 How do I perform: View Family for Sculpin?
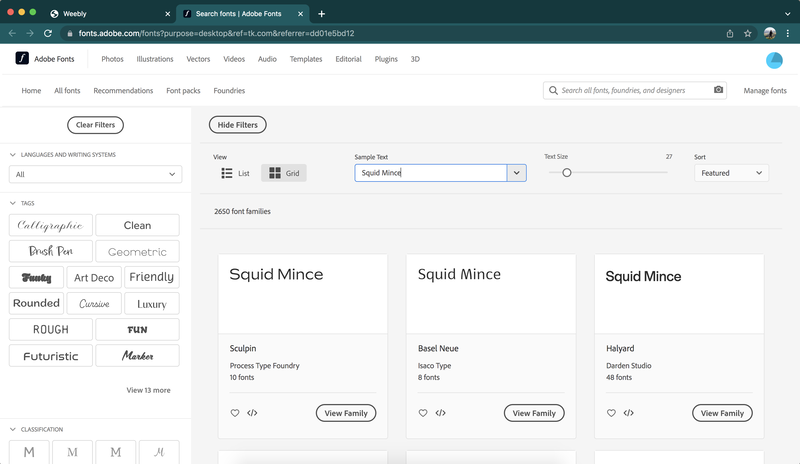click(x=346, y=413)
